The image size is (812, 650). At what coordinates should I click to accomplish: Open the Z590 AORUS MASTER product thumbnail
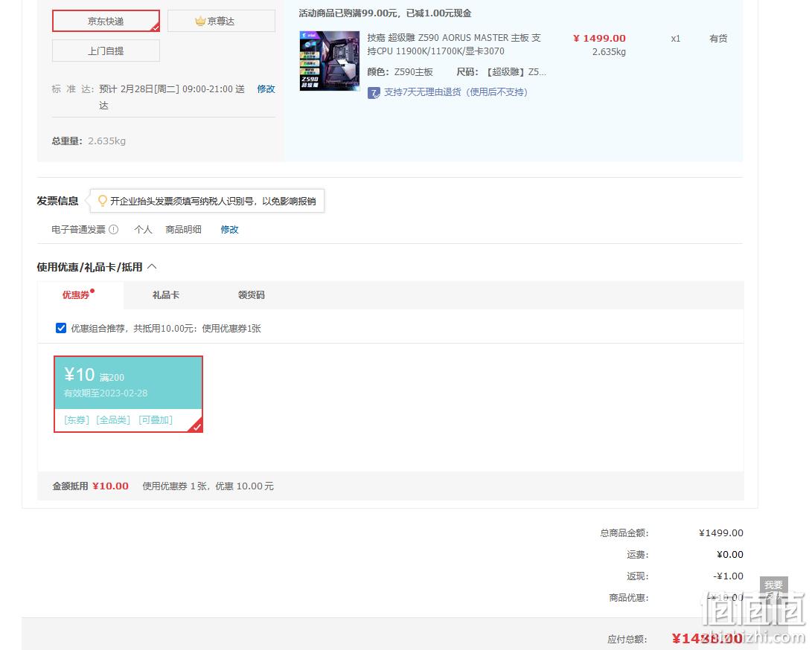tap(330, 61)
